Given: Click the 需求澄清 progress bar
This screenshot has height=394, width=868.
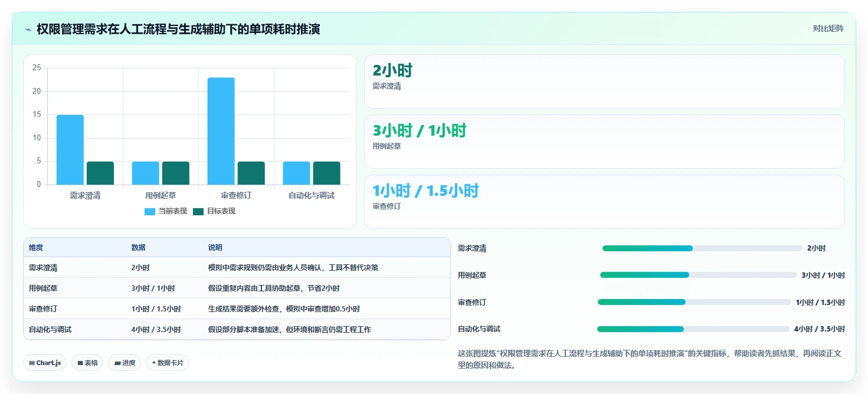Looking at the screenshot, I should [x=702, y=248].
